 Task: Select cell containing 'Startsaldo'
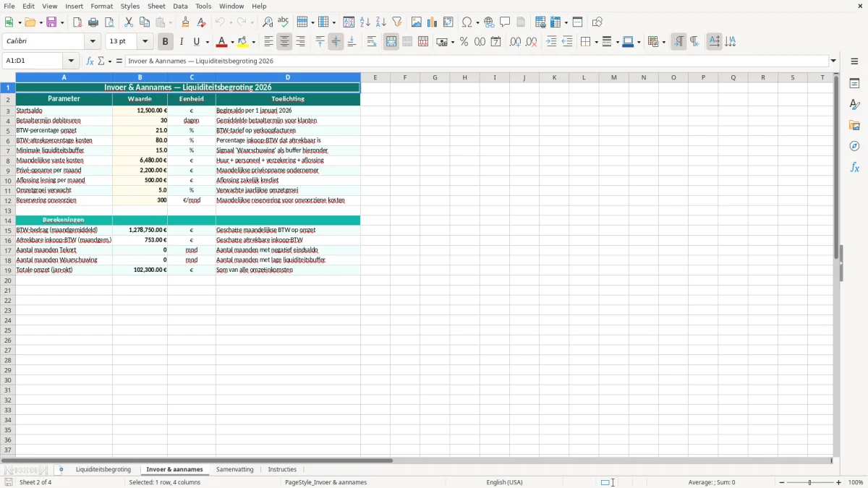coord(64,111)
